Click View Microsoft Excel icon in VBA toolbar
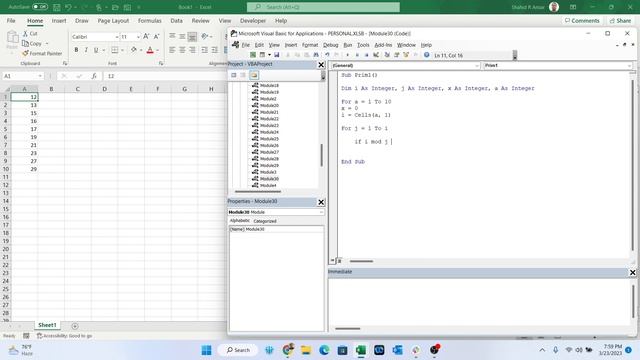This screenshot has width=640, height=360. click(253, 55)
